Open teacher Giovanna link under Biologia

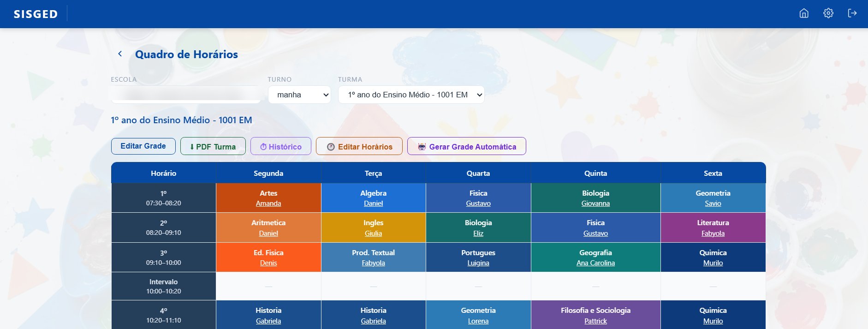point(595,203)
